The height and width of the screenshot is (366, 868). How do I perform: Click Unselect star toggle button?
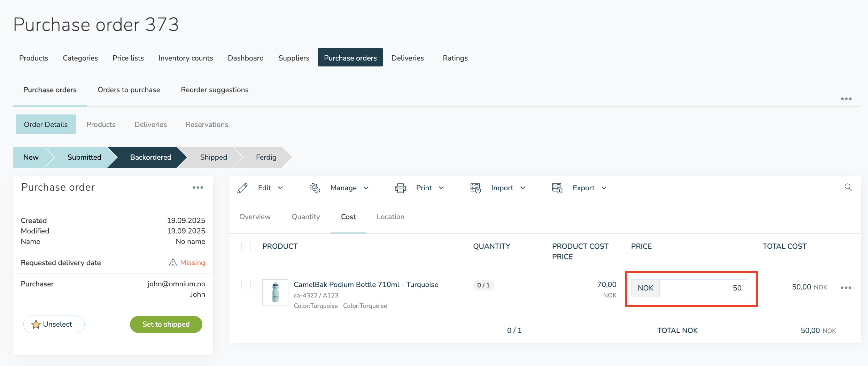coord(54,324)
